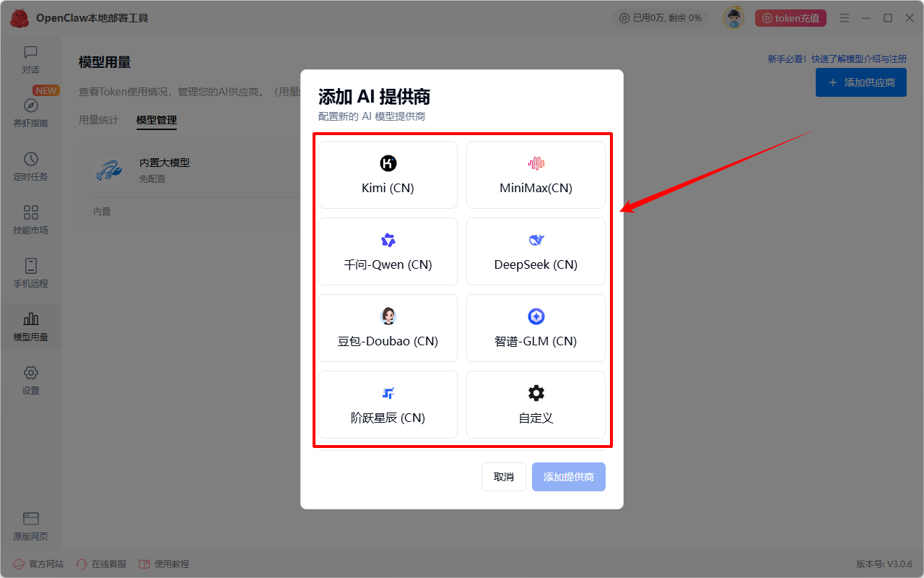924x578 pixels.
Task: Confirm with the 添加提供商 button
Action: (x=569, y=477)
